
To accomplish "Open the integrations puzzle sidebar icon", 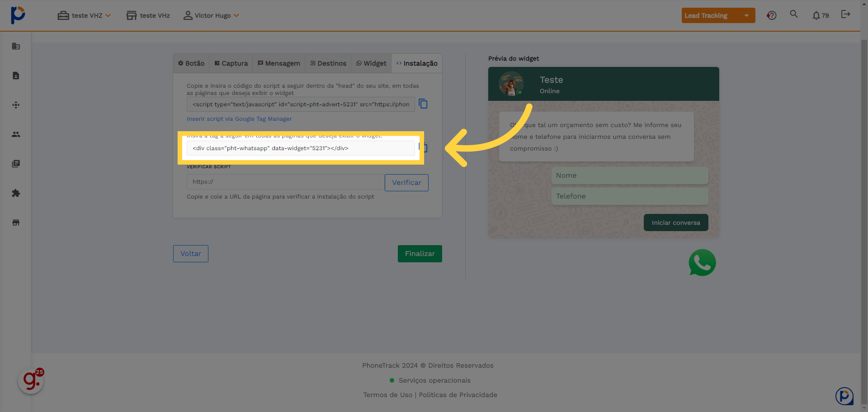I will click(x=16, y=193).
